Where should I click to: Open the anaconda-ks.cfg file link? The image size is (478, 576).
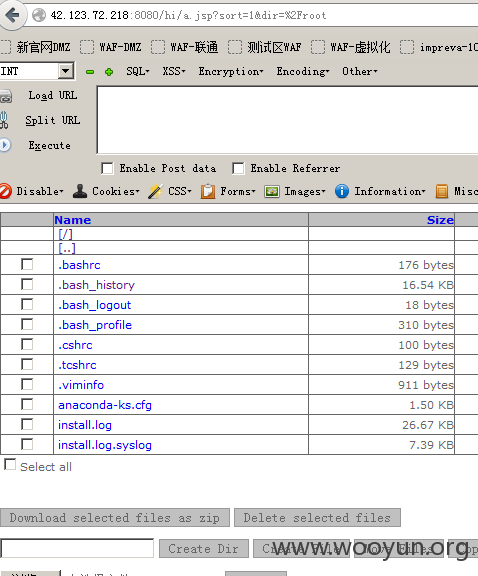pyautogui.click(x=105, y=405)
